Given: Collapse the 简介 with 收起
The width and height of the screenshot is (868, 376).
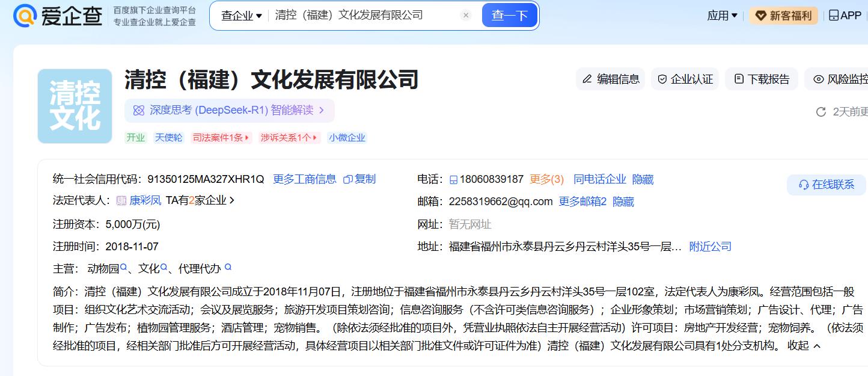Looking at the screenshot, I should [804, 345].
